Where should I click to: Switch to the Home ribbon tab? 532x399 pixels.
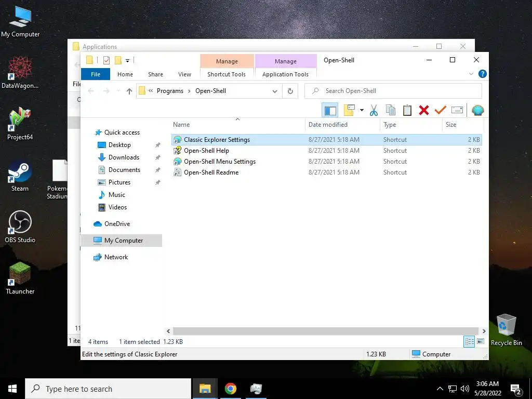[x=125, y=74]
